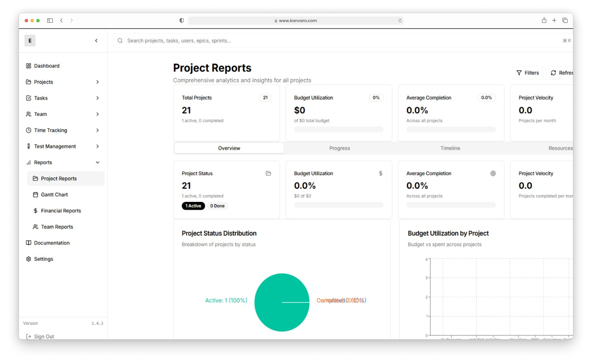
Task: Toggle the 0 Done status filter pill
Action: [x=217, y=206]
